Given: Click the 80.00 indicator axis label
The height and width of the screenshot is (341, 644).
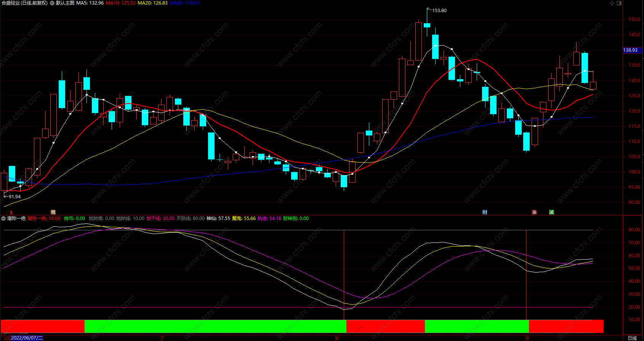Looking at the screenshot, I should [634, 230].
